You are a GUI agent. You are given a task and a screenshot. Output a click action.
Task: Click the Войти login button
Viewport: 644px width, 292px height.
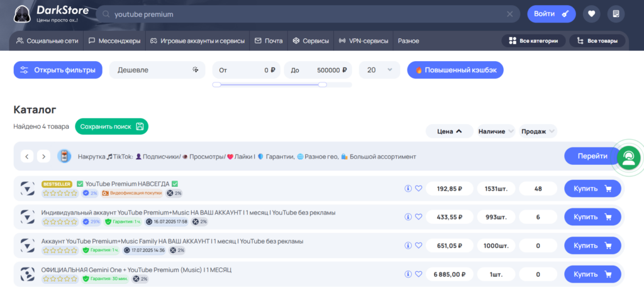click(x=551, y=14)
